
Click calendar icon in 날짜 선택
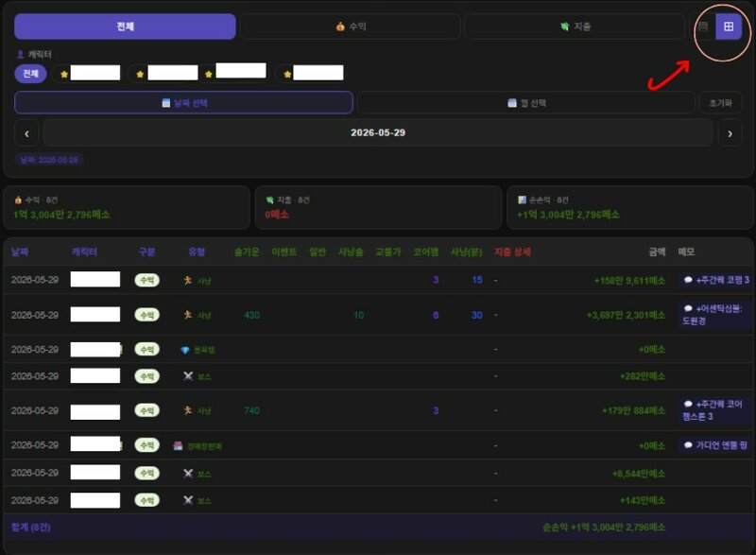(x=166, y=103)
